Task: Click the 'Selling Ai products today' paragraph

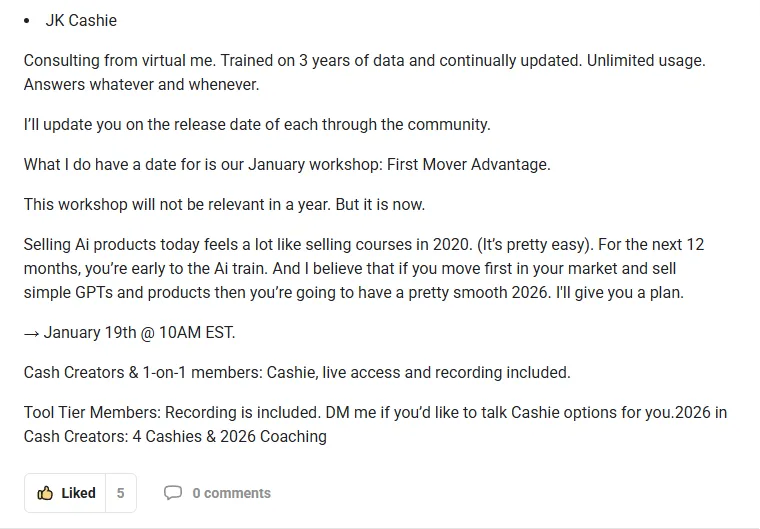Action: pyautogui.click(x=364, y=268)
